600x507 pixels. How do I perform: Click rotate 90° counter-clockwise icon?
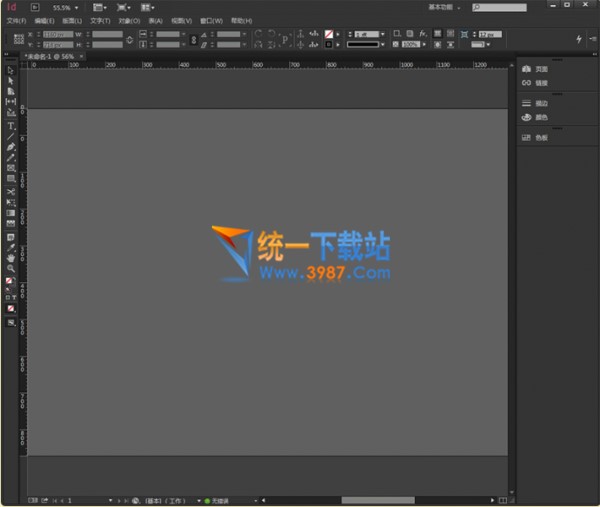point(272,34)
